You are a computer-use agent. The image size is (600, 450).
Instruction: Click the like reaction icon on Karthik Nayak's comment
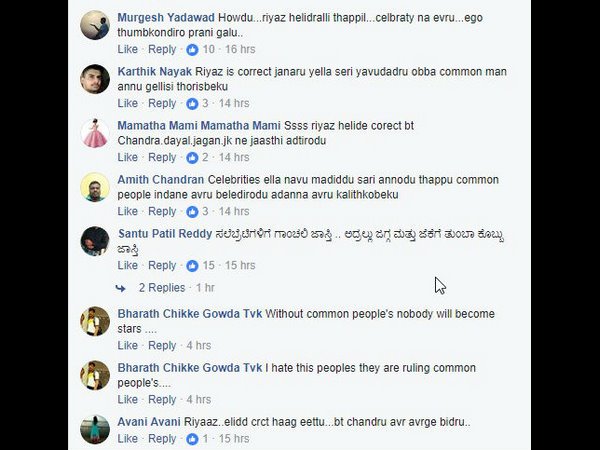pos(192,103)
